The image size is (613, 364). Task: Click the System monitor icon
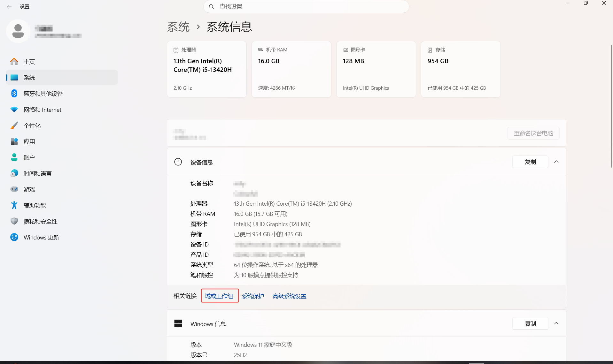(14, 78)
